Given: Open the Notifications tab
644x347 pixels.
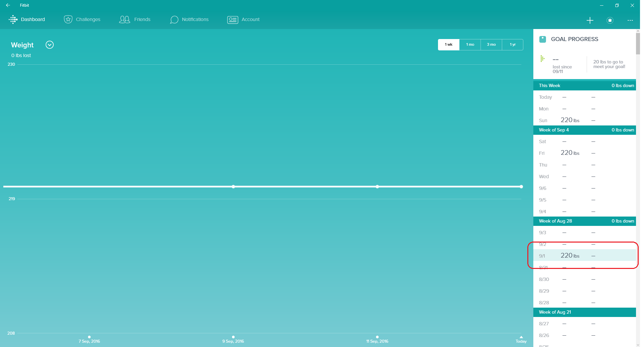Looking at the screenshot, I should [189, 19].
